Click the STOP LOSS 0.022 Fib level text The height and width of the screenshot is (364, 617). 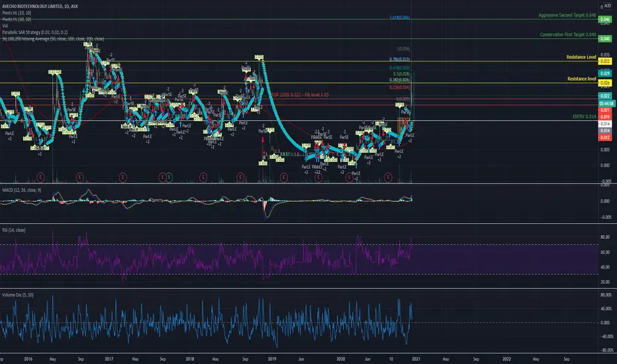click(299, 95)
